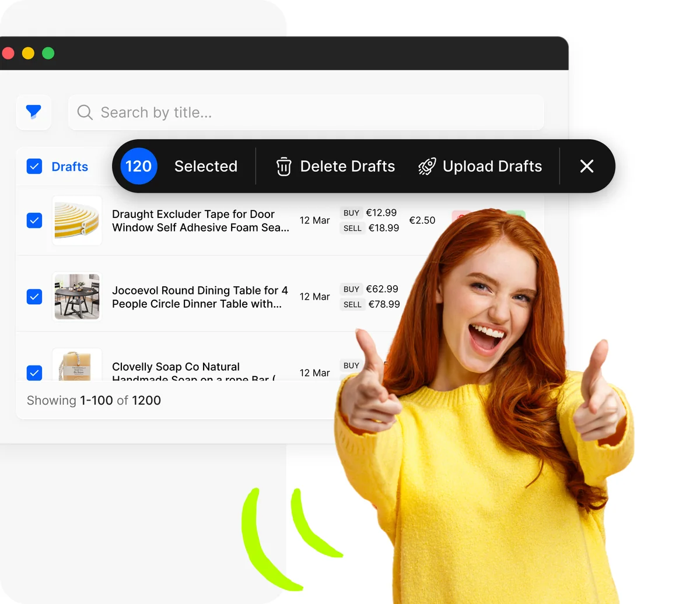Click the €62.99 buy price

pos(382,289)
